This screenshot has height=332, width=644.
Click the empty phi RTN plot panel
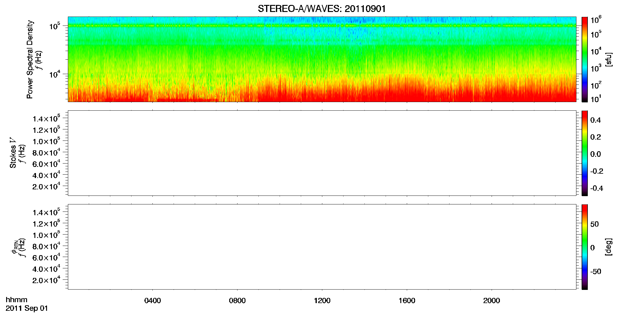coord(322,247)
